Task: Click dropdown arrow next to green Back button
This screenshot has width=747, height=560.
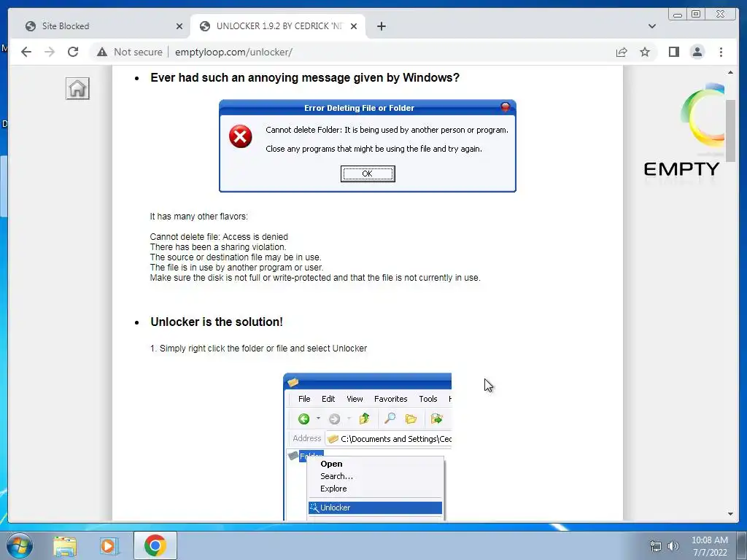Action: [318, 419]
